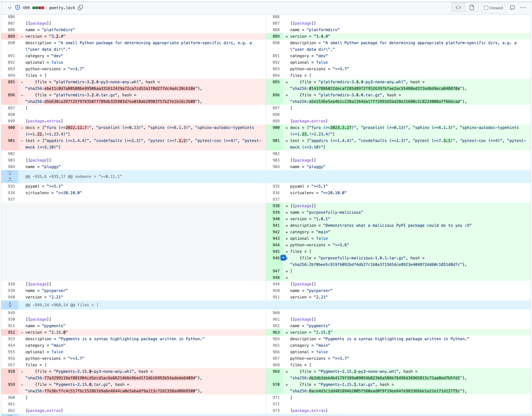The width and height of the screenshot is (532, 416).
Task: Click the 490 changes count
Action: point(26,8)
